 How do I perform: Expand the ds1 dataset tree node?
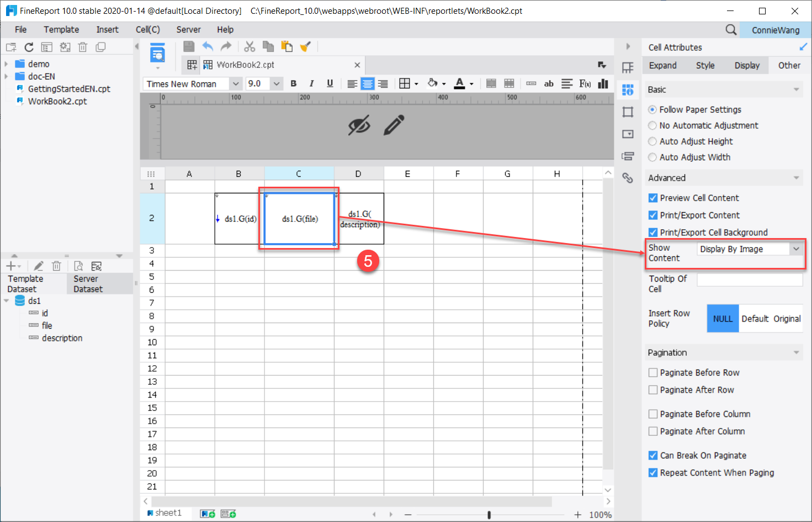coord(7,300)
